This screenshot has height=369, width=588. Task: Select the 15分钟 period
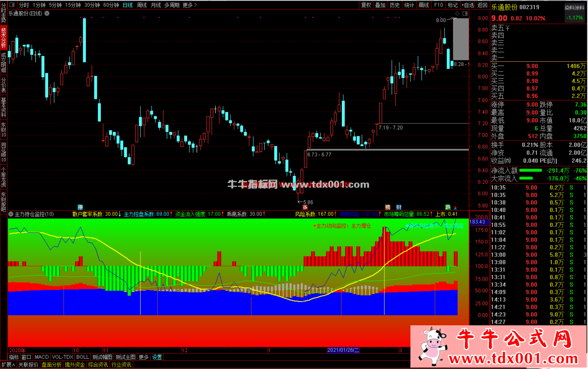[73, 5]
